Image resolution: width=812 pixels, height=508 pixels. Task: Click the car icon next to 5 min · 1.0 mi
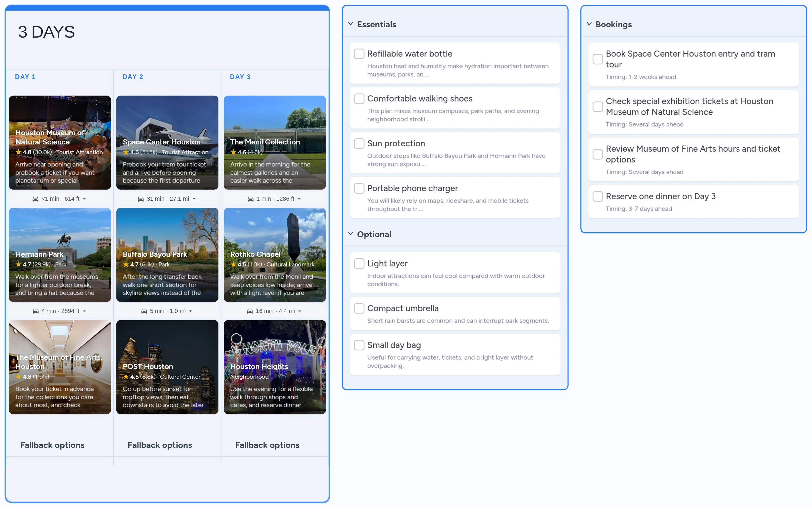click(x=144, y=311)
